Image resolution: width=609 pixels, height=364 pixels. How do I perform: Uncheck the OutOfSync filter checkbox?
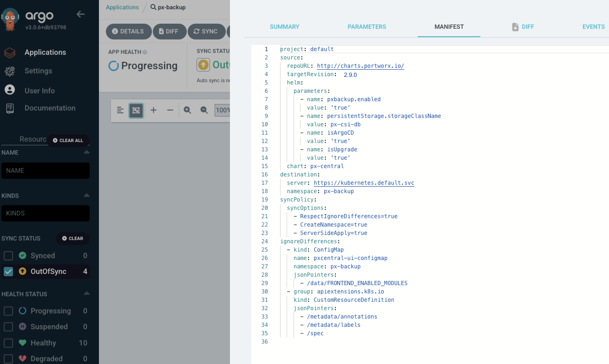[x=8, y=271]
